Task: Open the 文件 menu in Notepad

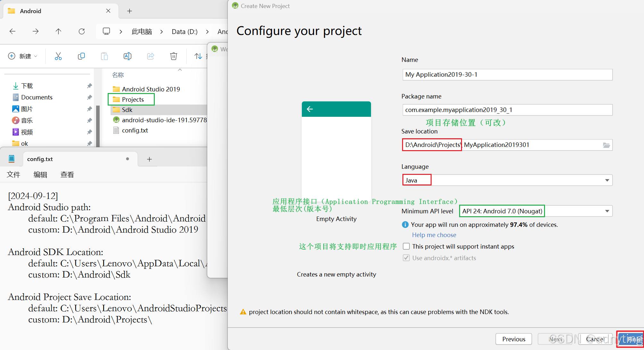Action: (x=13, y=175)
